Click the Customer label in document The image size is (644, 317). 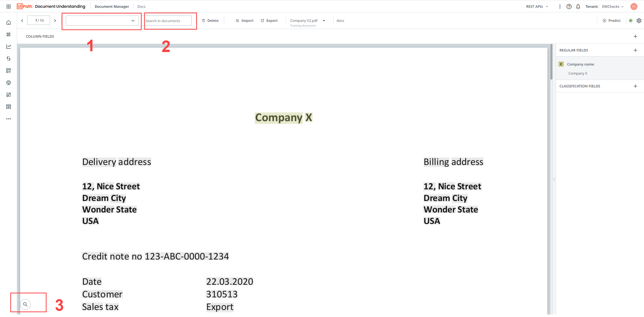pyautogui.click(x=102, y=294)
